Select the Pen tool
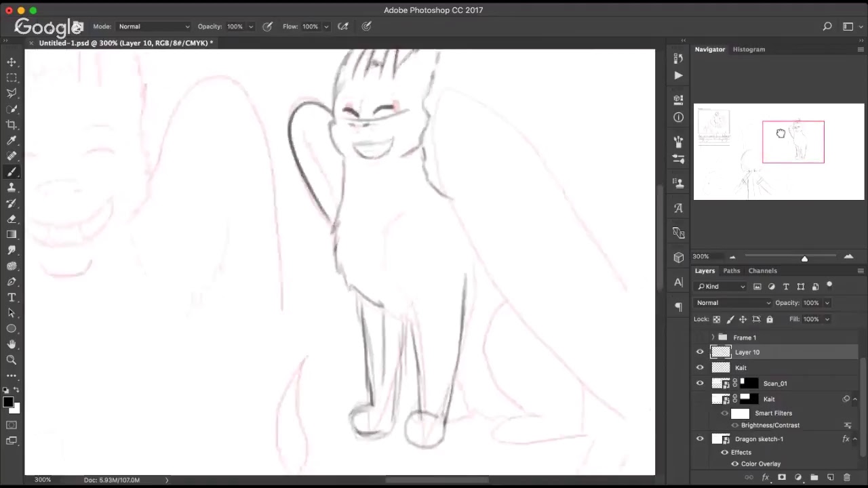Viewport: 868px width, 488px height. tap(12, 281)
